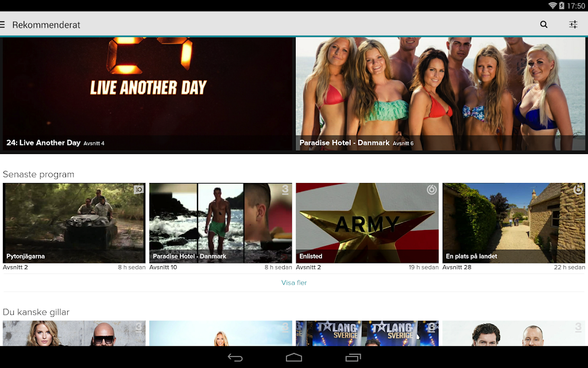
Task: Click the Senaste program heading
Action: tap(38, 174)
